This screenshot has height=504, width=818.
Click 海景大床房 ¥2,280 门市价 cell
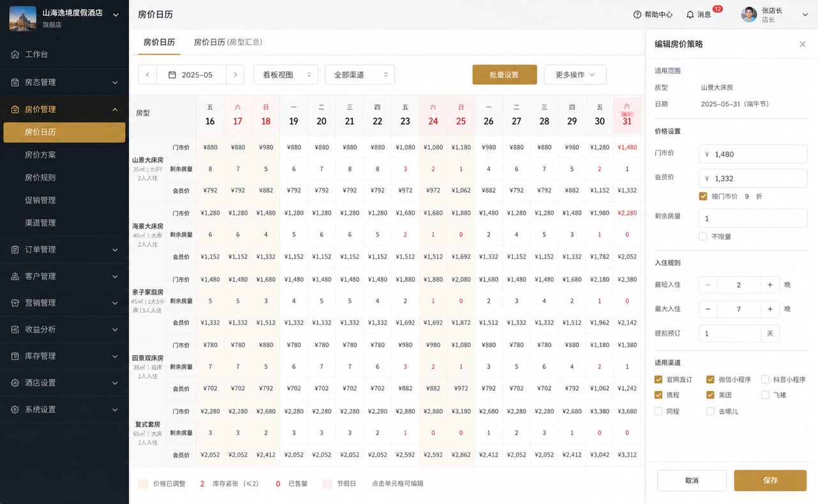(x=627, y=213)
